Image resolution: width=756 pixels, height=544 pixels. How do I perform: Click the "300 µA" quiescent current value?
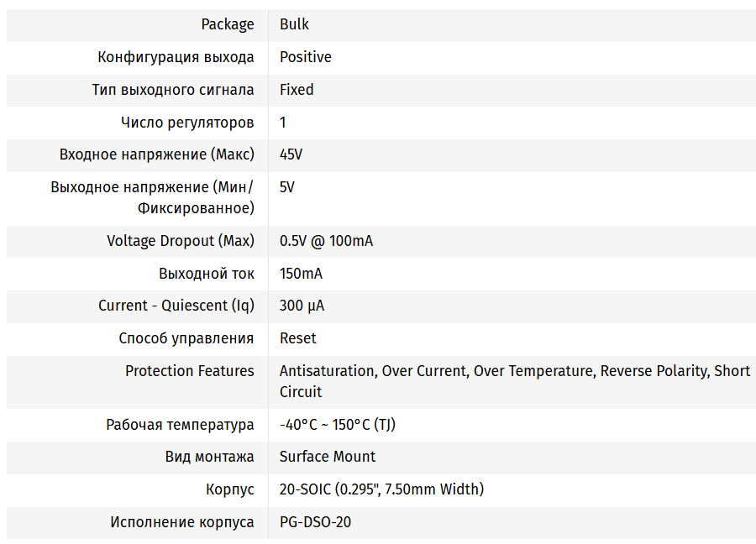(x=302, y=306)
